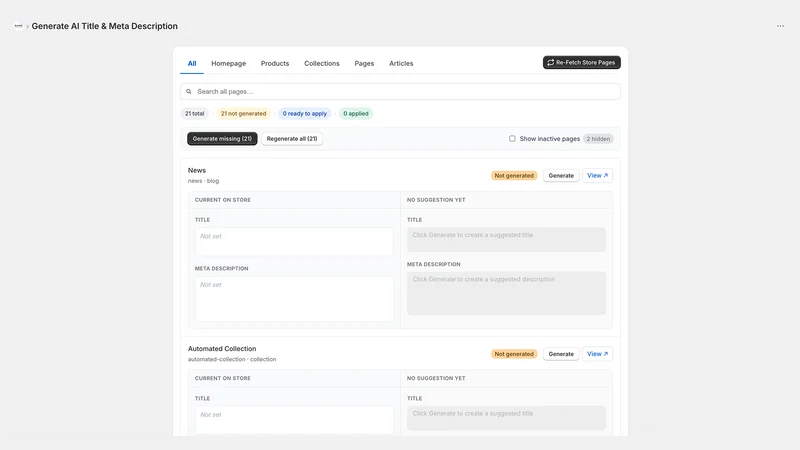Click Generate for Automated Collection
The width and height of the screenshot is (800, 450).
coord(561,354)
